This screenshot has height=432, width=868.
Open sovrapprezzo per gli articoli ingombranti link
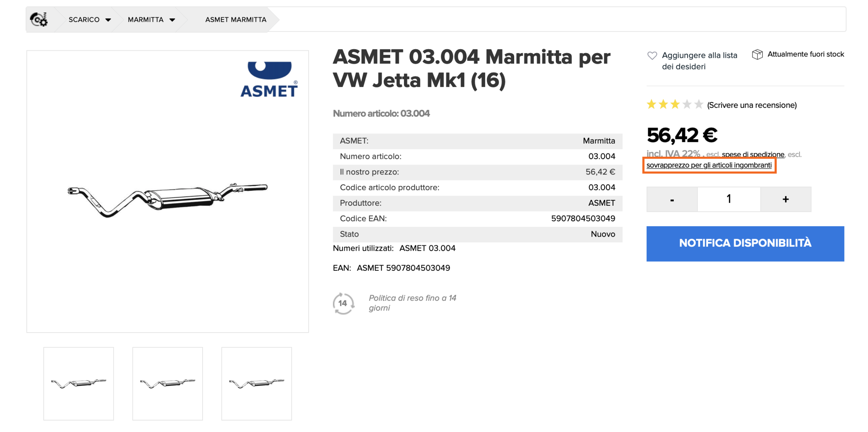click(709, 165)
